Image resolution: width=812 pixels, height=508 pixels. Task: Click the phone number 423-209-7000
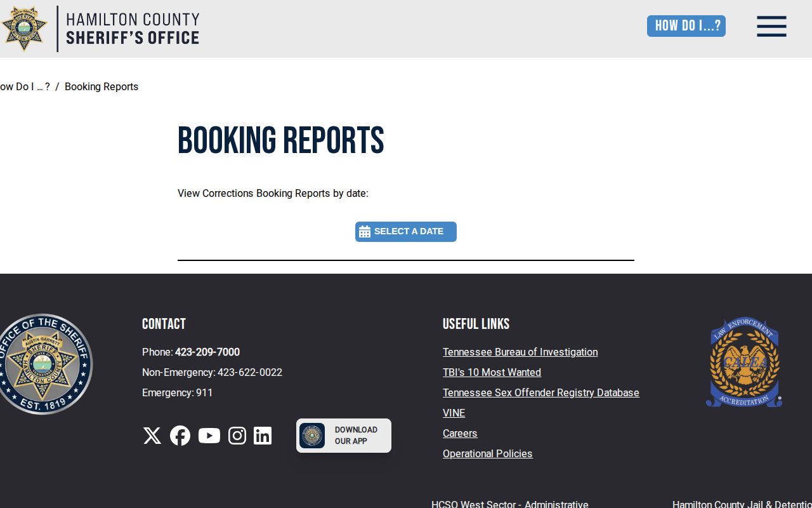(x=207, y=352)
